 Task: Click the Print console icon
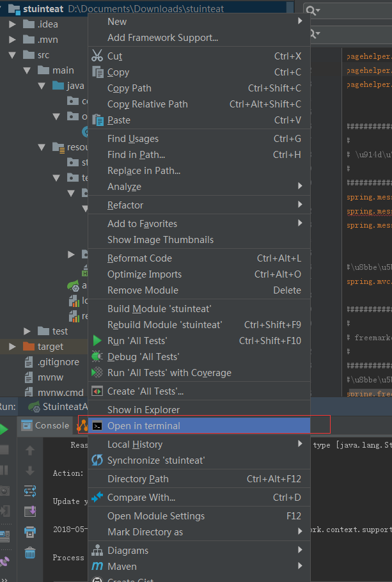point(30,532)
